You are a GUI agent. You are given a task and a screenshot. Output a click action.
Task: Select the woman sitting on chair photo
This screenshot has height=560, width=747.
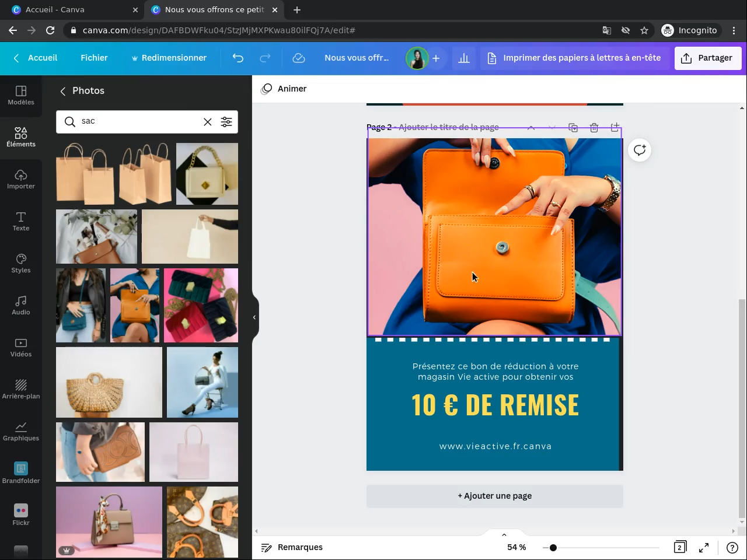point(203,383)
